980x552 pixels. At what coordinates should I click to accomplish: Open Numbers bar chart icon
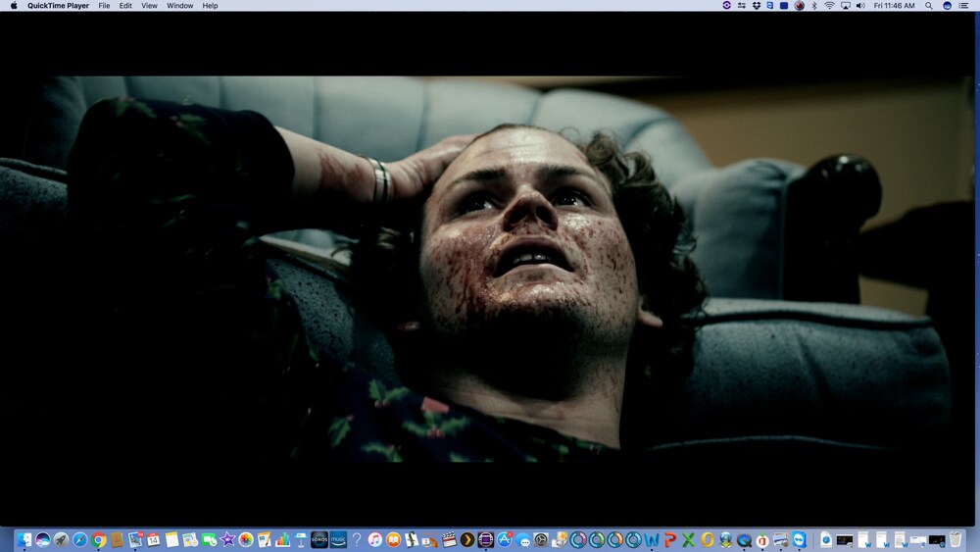(x=282, y=539)
